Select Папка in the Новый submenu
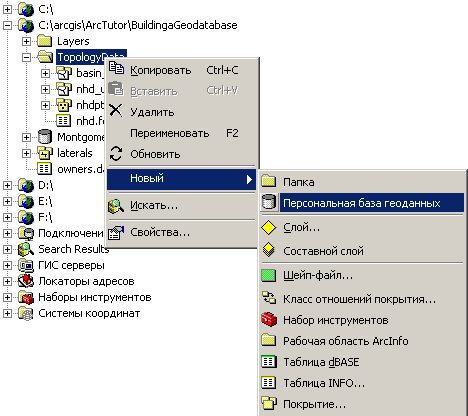This screenshot has height=416, width=468. pos(362,182)
